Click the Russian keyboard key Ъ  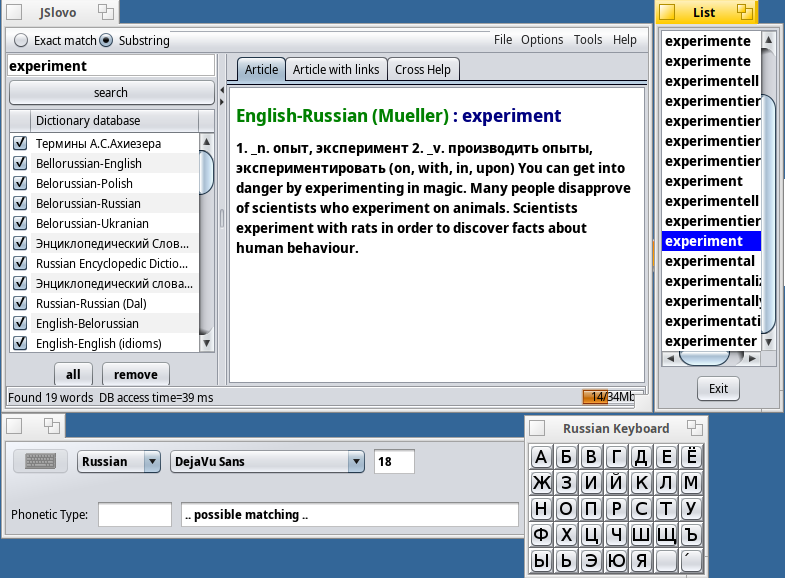click(x=691, y=535)
